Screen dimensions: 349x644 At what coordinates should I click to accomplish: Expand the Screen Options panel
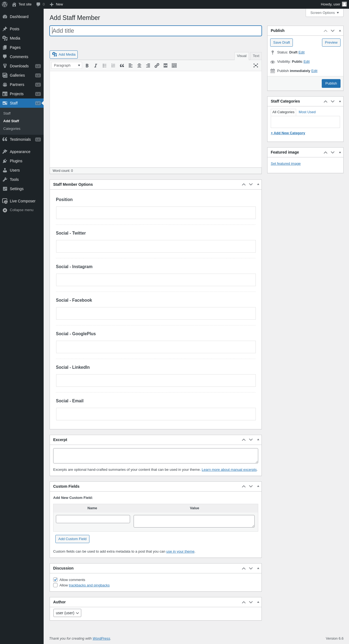click(324, 13)
